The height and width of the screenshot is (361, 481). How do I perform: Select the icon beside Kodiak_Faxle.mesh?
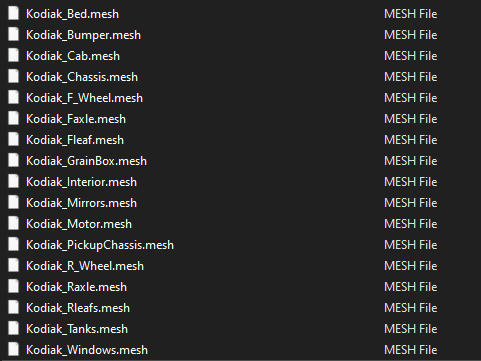[x=13, y=119]
